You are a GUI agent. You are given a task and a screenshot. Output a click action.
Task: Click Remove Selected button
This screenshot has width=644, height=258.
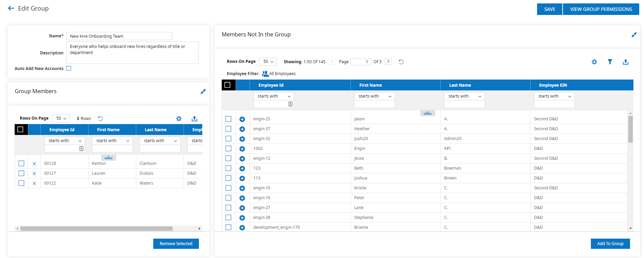pyautogui.click(x=176, y=244)
